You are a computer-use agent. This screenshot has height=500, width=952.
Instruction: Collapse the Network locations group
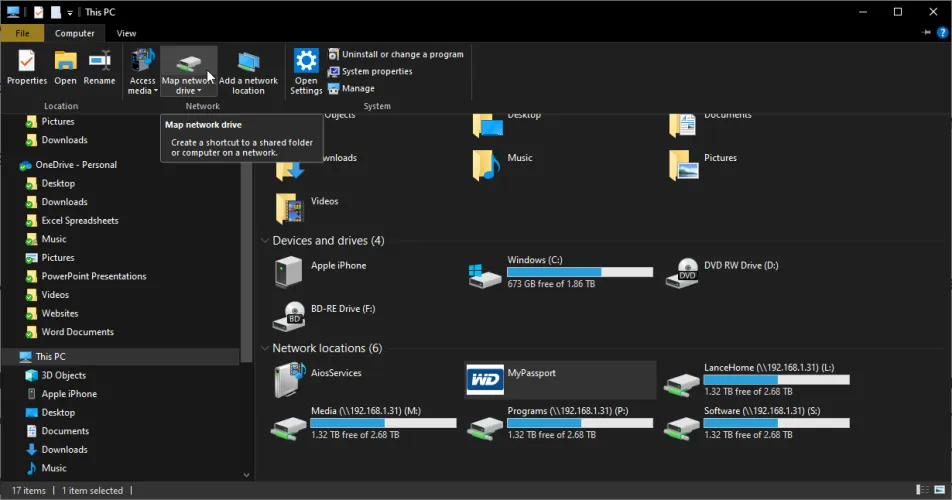click(x=265, y=349)
